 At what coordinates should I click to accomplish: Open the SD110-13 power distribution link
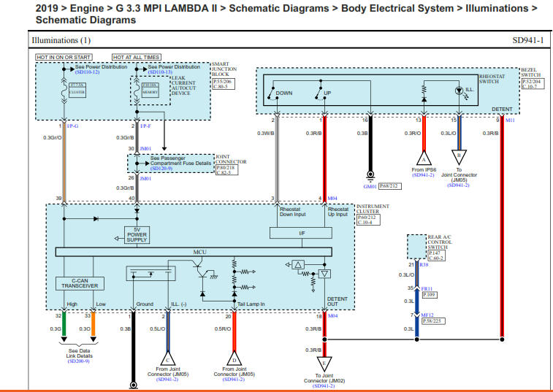160,72
